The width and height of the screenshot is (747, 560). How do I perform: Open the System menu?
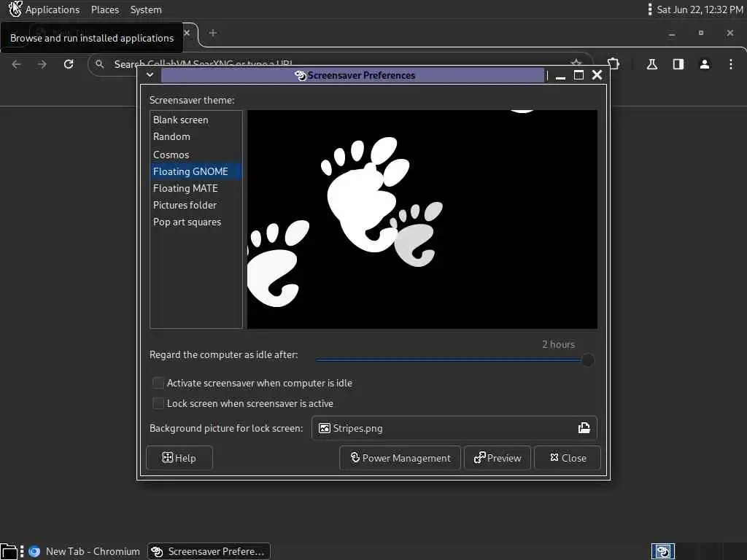point(146,9)
